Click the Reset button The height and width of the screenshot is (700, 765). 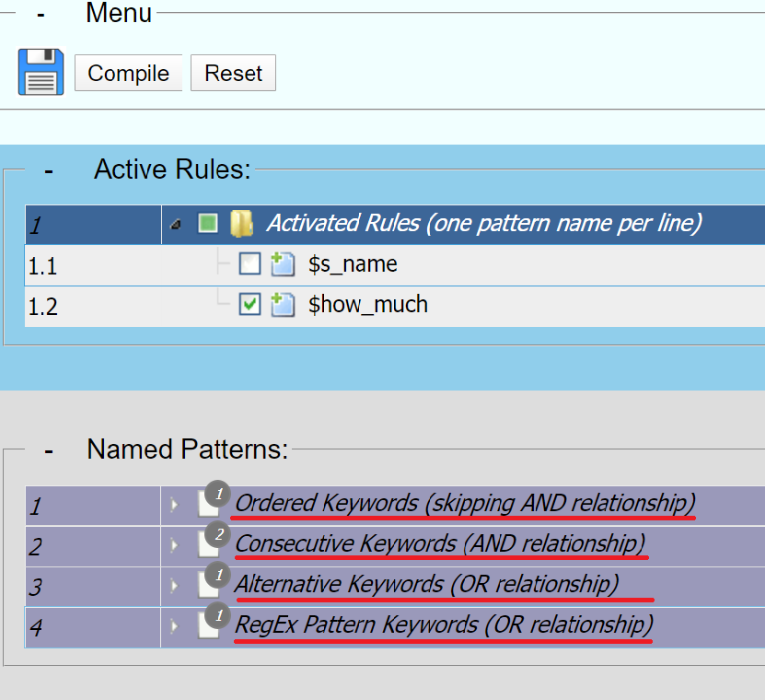point(233,73)
